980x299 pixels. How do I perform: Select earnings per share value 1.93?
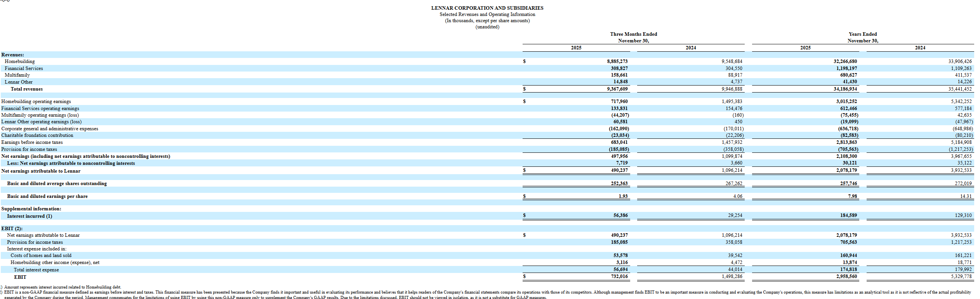(x=623, y=196)
